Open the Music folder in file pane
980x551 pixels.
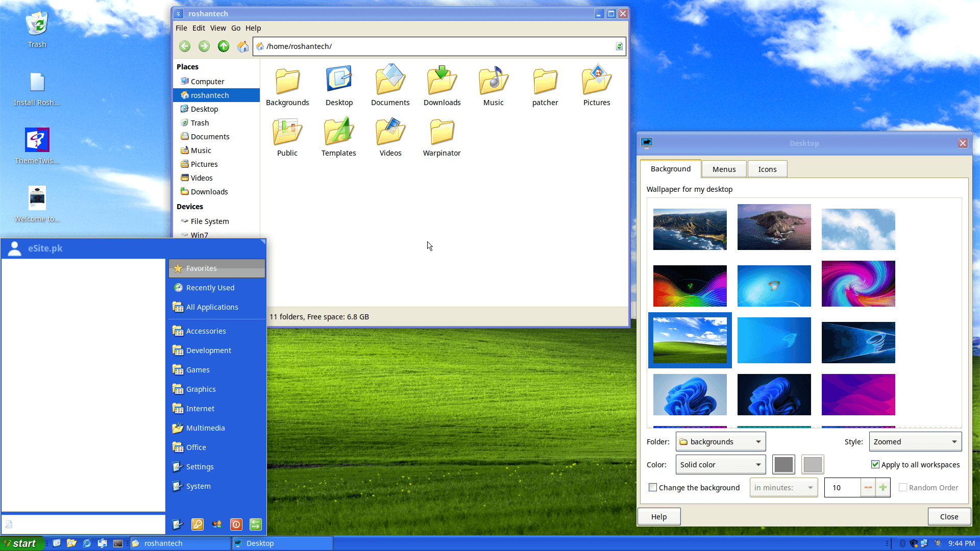coord(494,86)
